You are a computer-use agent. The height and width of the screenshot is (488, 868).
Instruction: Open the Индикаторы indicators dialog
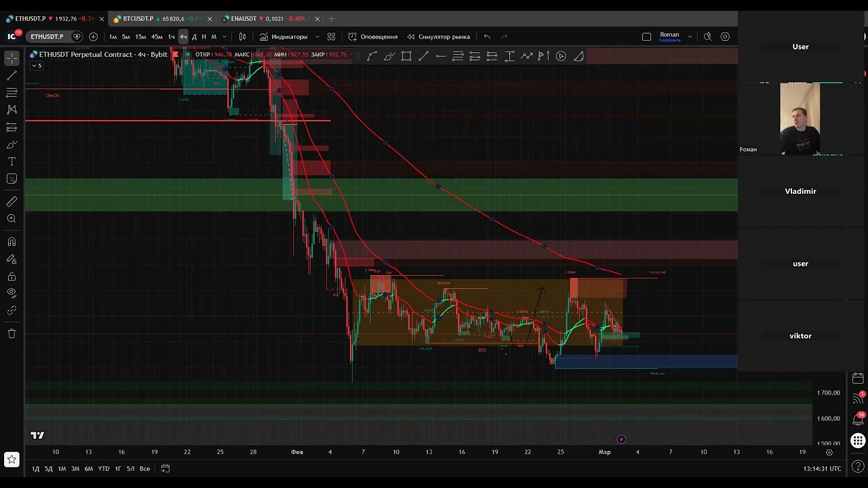(x=283, y=37)
